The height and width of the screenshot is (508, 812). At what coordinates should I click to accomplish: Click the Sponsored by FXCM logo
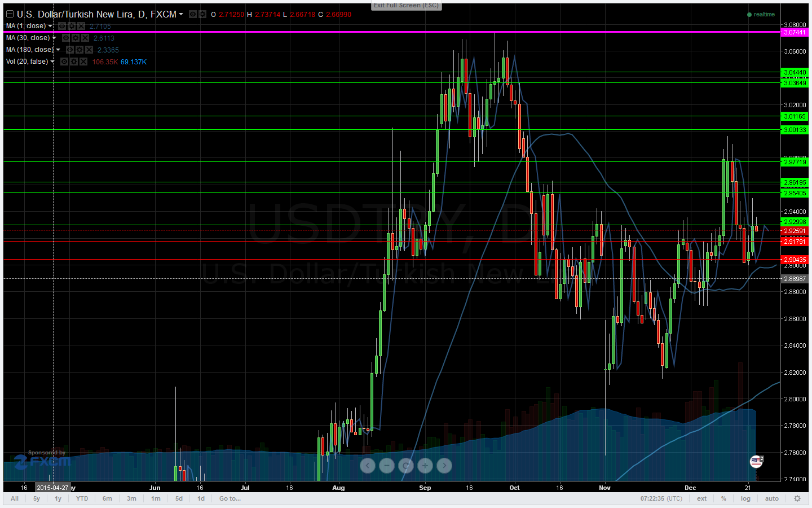(x=43, y=460)
